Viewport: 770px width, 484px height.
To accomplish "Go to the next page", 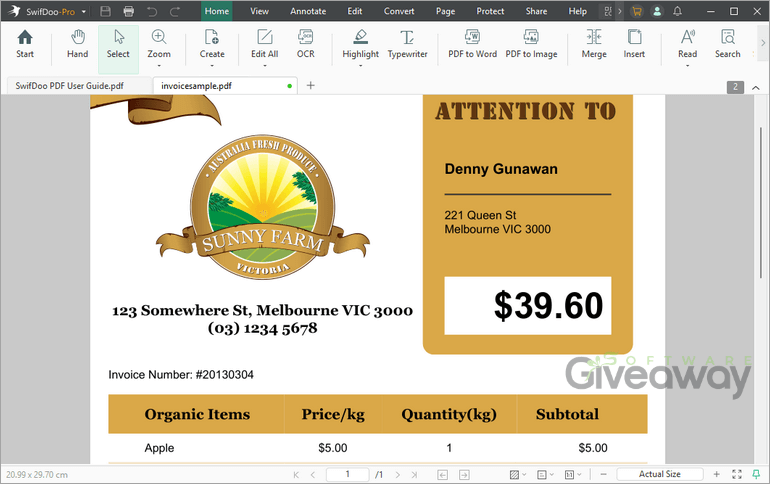I will pyautogui.click(x=398, y=475).
